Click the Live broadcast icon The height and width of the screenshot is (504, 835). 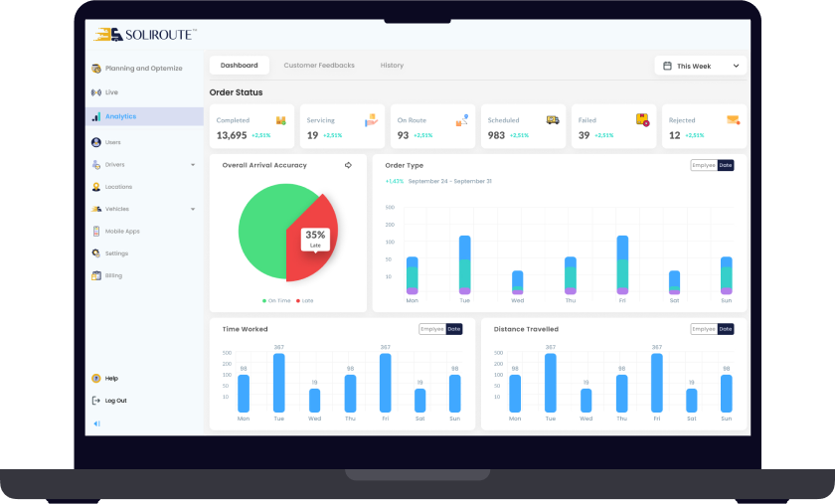coord(96,92)
